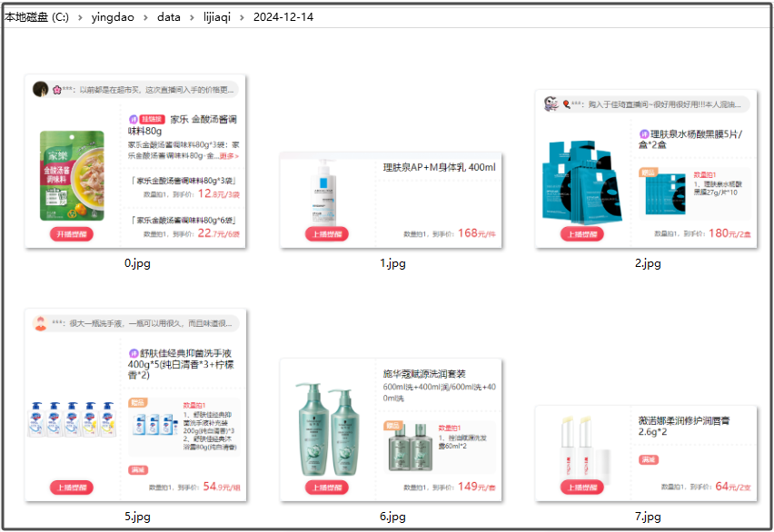Click the blue face mask boxes image

click(581, 182)
